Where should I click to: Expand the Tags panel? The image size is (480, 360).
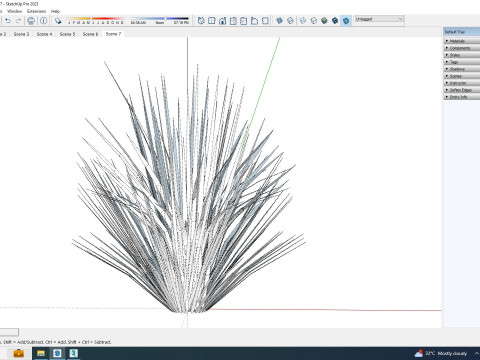click(x=462, y=62)
